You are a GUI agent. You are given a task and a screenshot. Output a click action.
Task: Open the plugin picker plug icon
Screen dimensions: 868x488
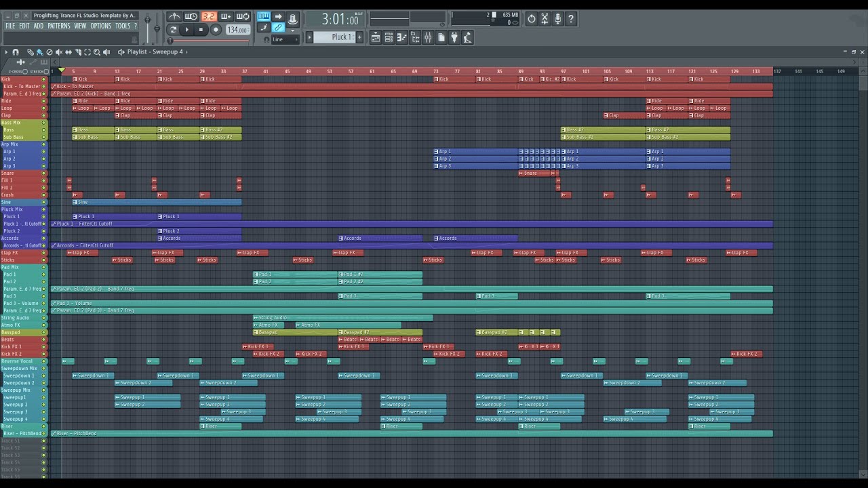click(454, 37)
